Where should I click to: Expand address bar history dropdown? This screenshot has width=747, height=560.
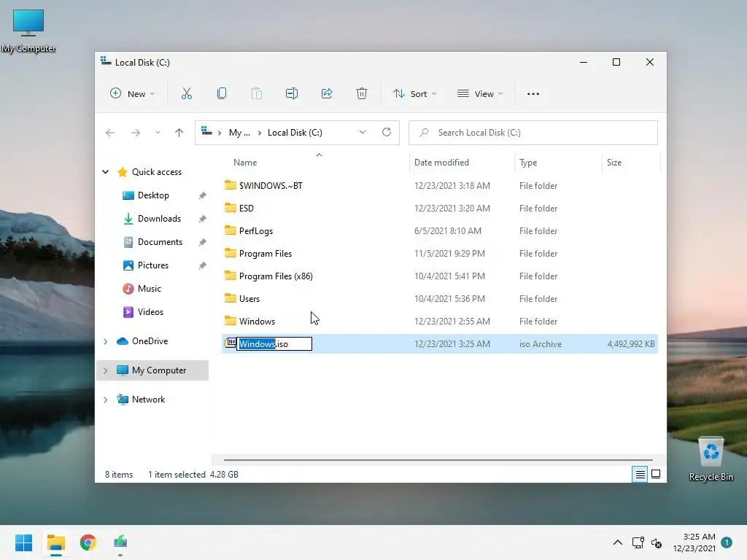tap(363, 133)
